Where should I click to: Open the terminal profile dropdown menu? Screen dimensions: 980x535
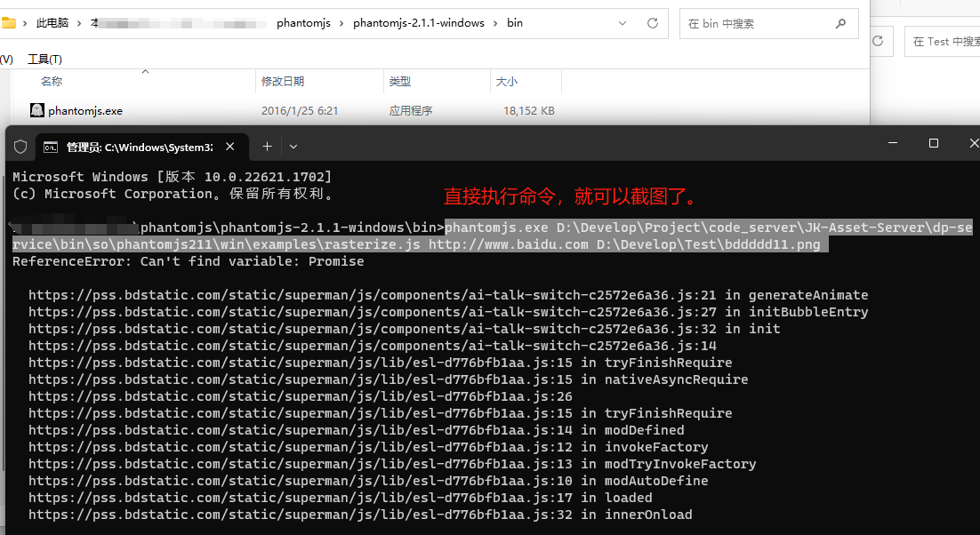click(x=293, y=147)
